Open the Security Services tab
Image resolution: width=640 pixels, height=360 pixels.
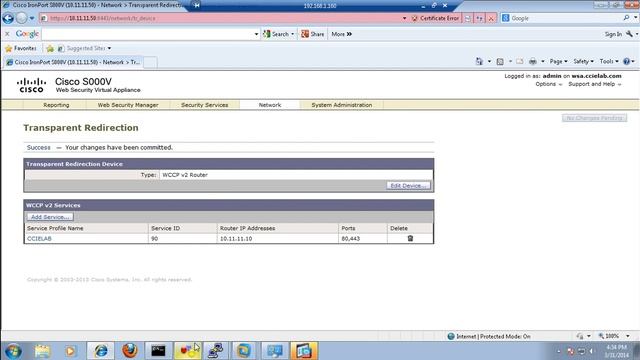point(204,105)
